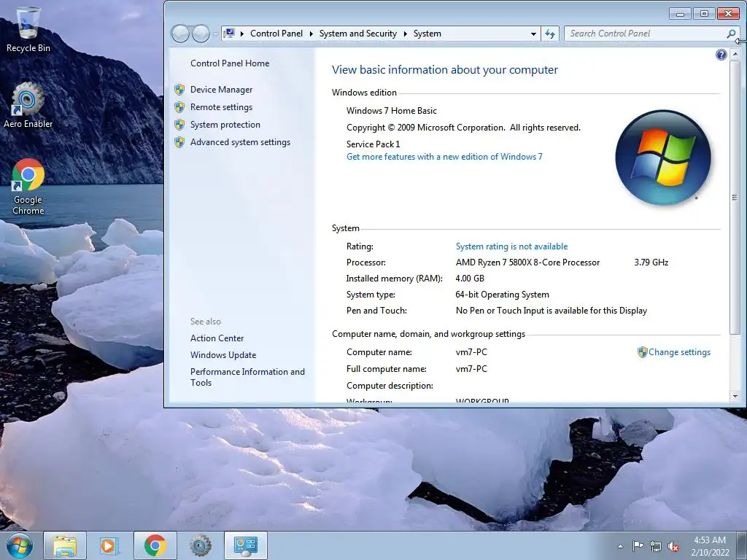Click the network tray icon
This screenshot has width=747, height=560.
656,546
